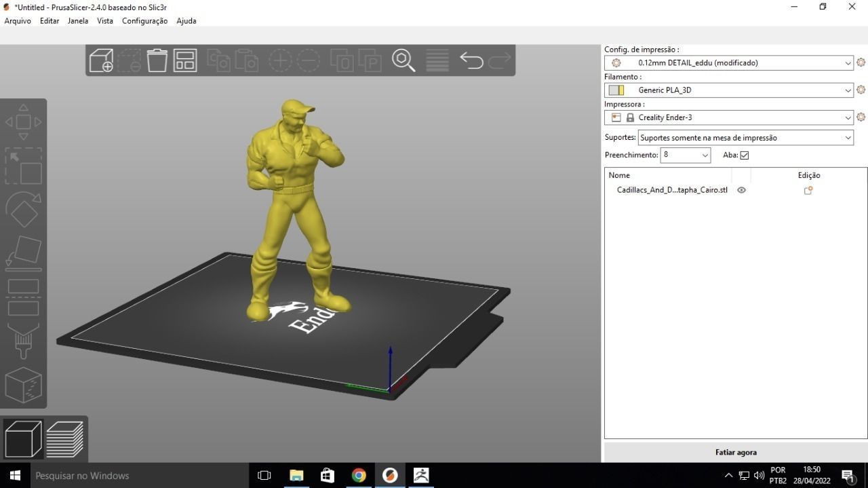The image size is (868, 488).
Task: Open the Janela menu
Action: [78, 21]
